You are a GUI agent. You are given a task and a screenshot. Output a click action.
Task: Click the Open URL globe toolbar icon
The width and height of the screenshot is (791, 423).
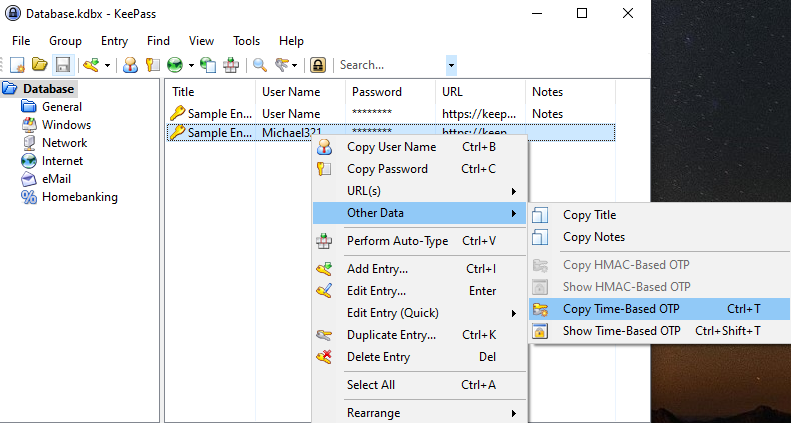175,65
